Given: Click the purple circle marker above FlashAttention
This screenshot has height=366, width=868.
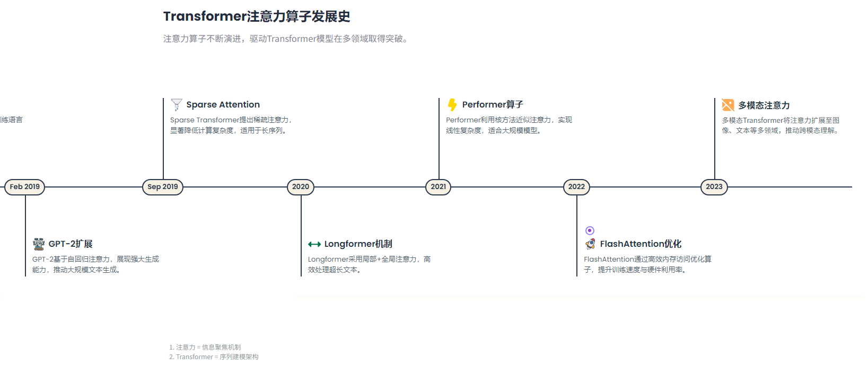Looking at the screenshot, I should pos(590,230).
